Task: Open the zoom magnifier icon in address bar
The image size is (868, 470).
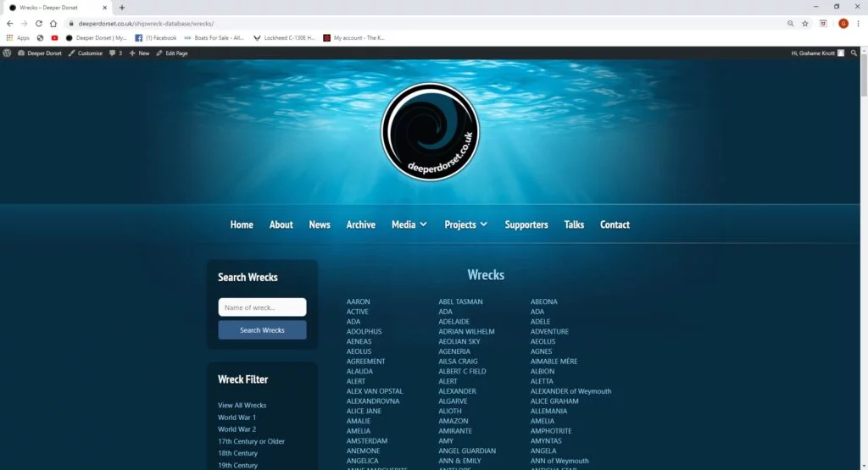Action: 791,24
